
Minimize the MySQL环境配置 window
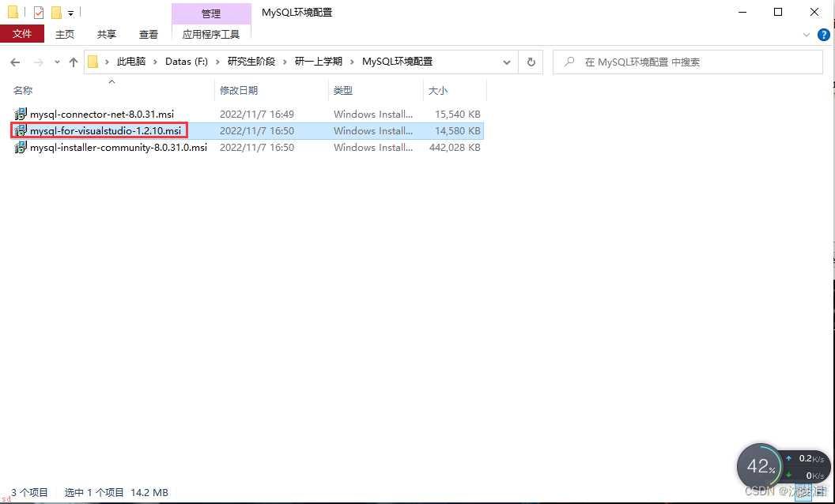tap(742, 12)
